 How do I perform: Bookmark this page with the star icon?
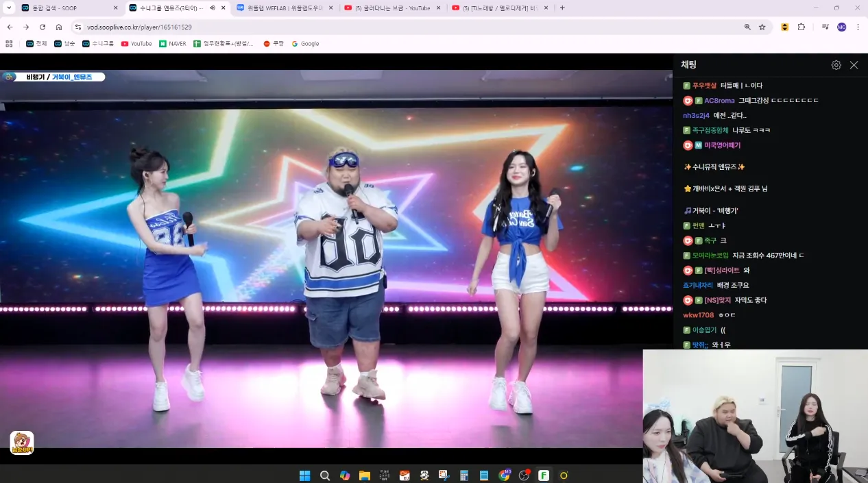pos(762,27)
